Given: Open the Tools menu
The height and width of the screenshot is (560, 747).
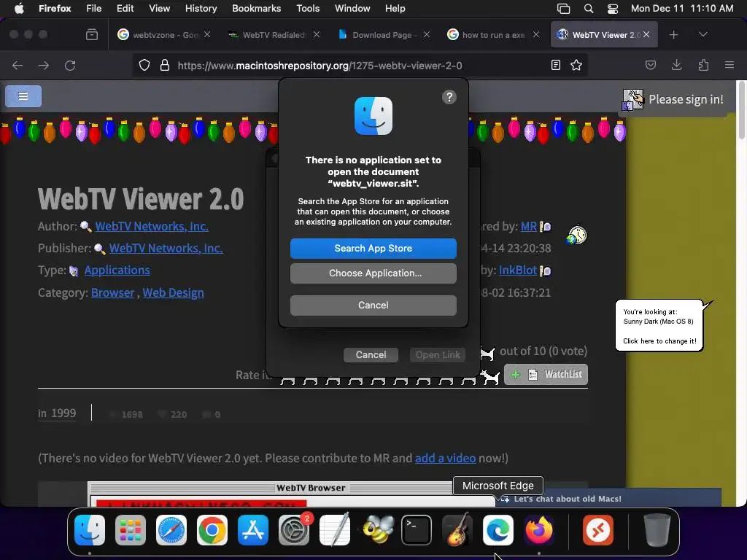Looking at the screenshot, I should coord(308,8).
